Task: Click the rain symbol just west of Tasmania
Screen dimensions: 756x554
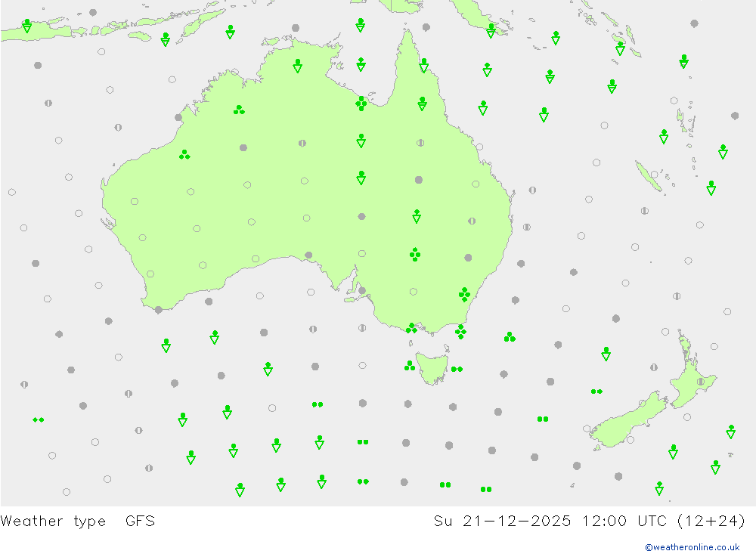Action: point(410,367)
